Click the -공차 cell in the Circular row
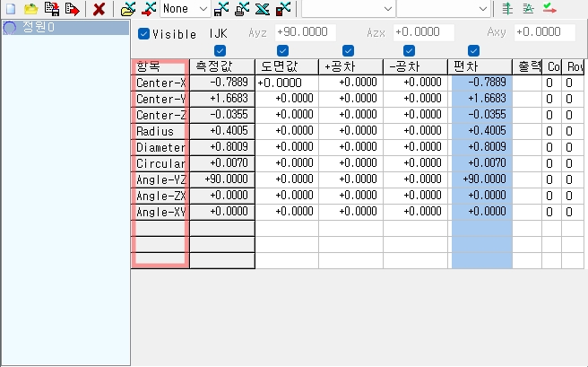588x367 pixels. pos(416,163)
